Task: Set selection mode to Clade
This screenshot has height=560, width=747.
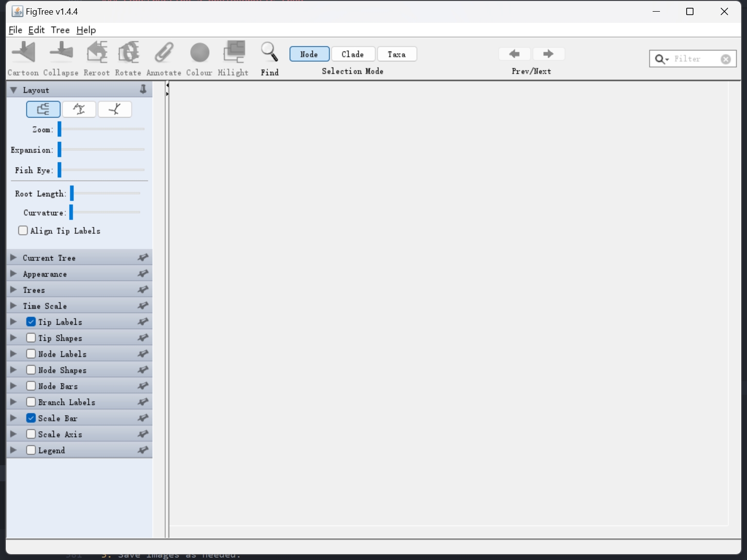Action: coord(353,54)
